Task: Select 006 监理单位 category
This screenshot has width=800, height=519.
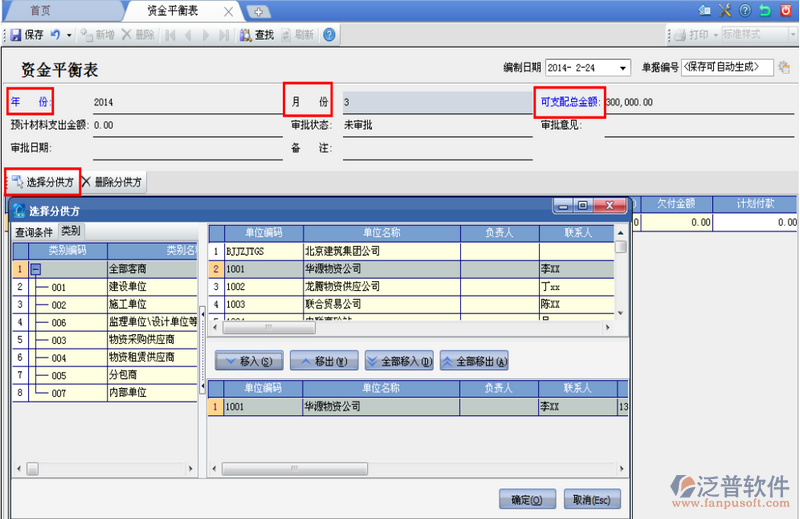Action: click(x=105, y=322)
